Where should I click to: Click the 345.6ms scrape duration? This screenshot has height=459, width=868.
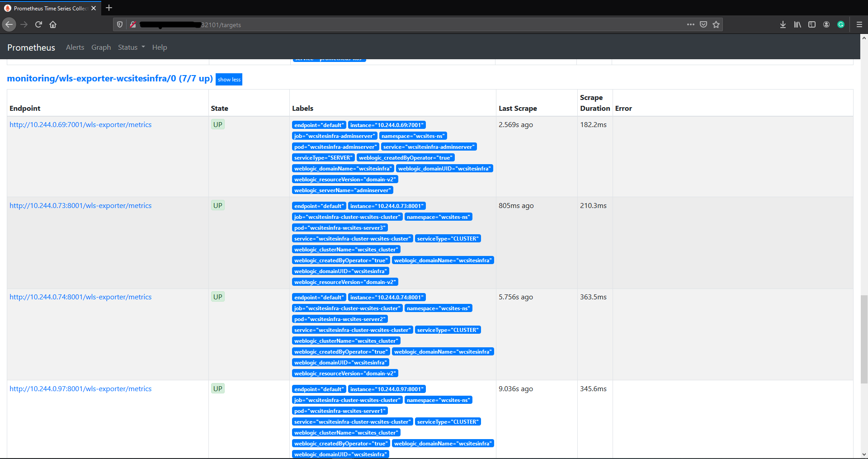pyautogui.click(x=593, y=389)
